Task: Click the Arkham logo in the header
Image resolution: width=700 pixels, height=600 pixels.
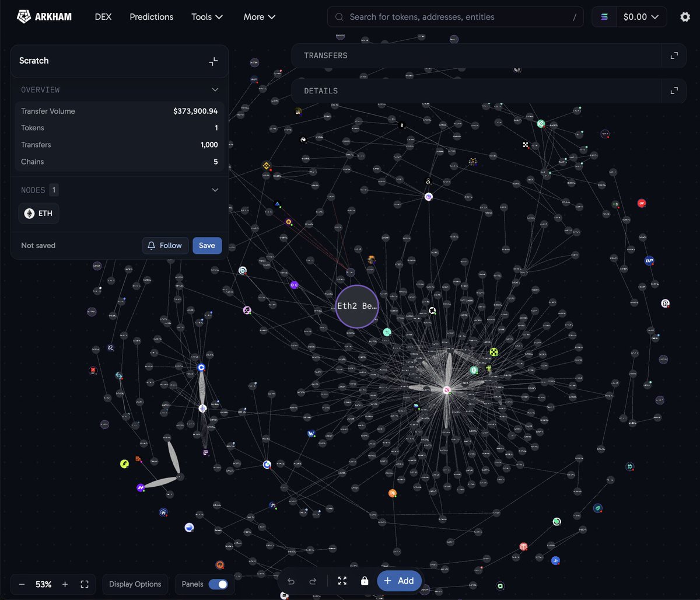Action: 44,17
